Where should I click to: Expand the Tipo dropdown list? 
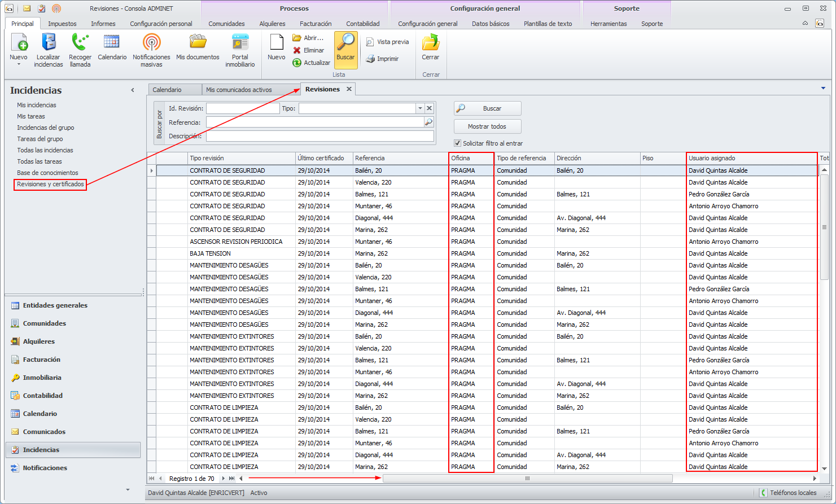[420, 108]
